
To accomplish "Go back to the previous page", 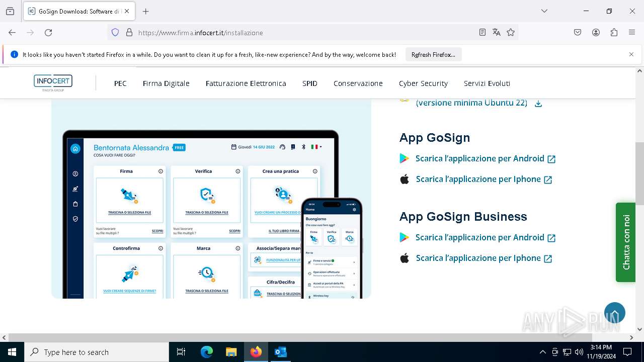I will (12, 32).
